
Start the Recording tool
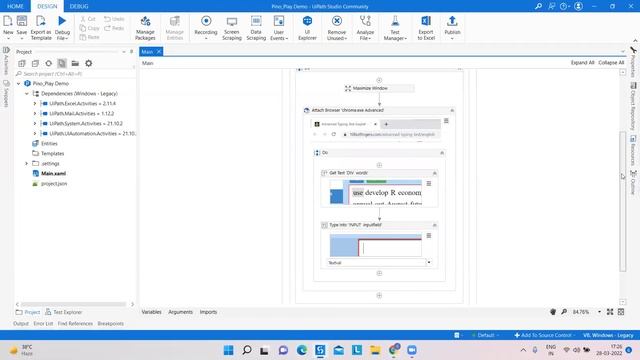coord(206,27)
